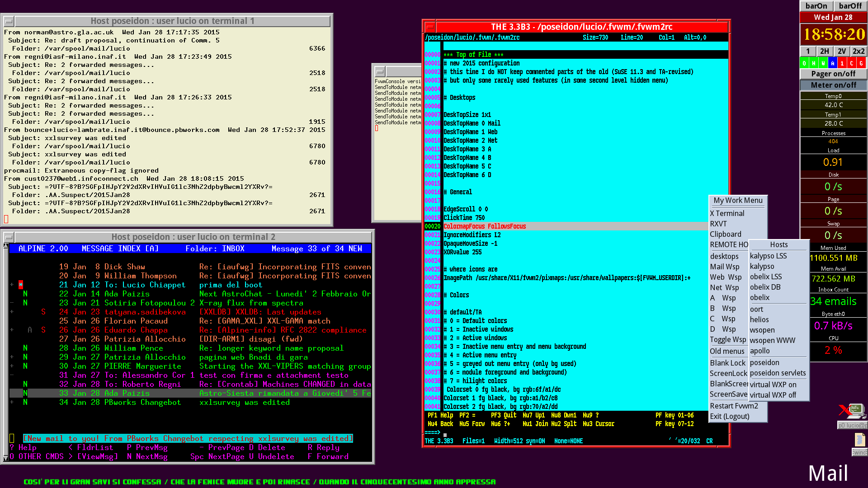Click the red flag on message 21
The image size is (868, 488).
click(x=21, y=285)
